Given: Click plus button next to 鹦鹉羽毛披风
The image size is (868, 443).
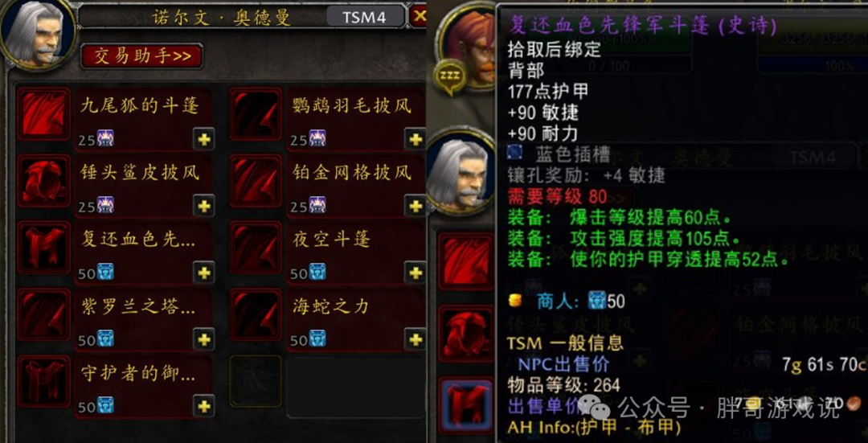Looking at the screenshot, I should (x=416, y=138).
